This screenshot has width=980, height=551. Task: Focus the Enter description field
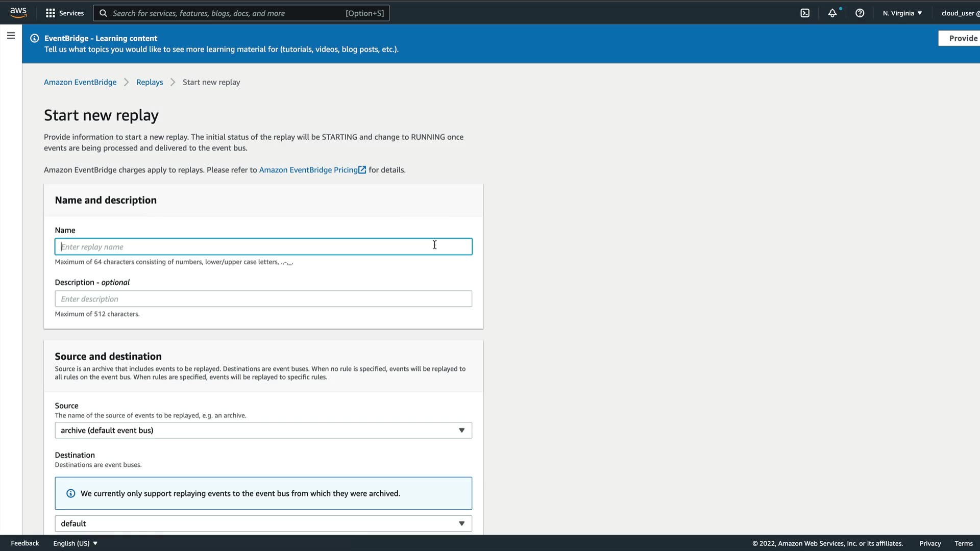(x=263, y=299)
